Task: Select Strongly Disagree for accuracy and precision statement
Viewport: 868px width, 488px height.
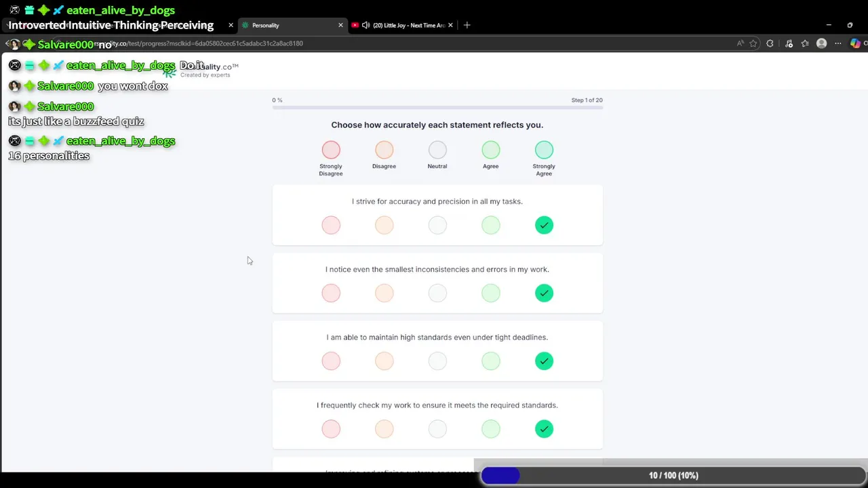Action: tap(331, 225)
